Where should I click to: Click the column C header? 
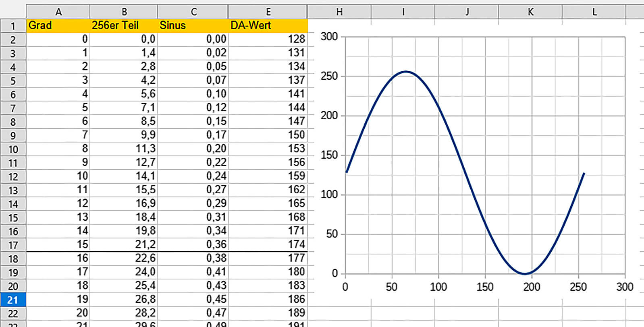tap(193, 12)
